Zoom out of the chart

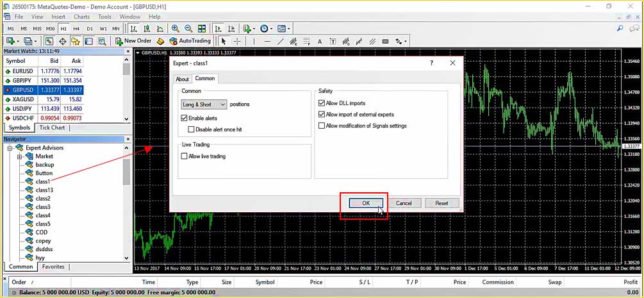pos(188,29)
